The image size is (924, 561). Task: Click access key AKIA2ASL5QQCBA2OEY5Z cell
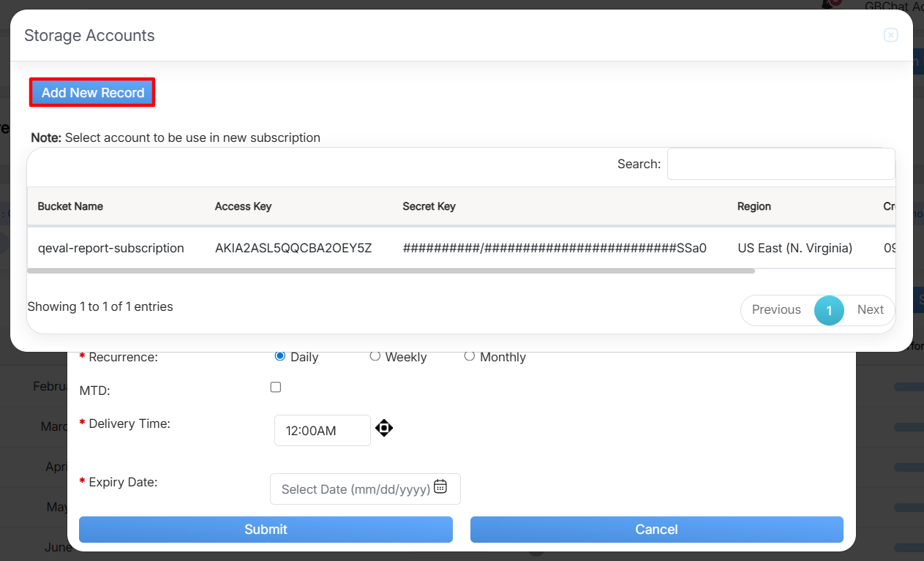(293, 248)
